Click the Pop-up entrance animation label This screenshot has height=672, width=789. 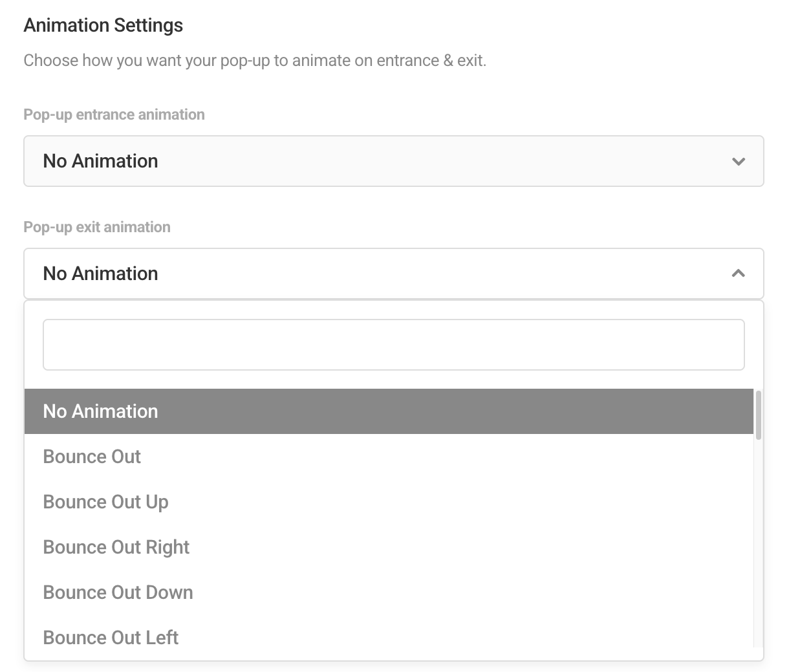[x=114, y=114]
